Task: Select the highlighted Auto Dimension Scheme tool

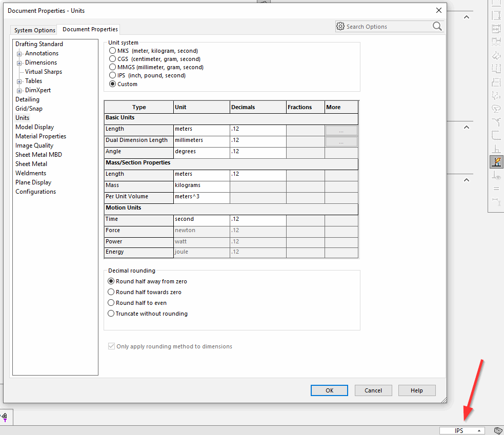Action: coord(496,162)
